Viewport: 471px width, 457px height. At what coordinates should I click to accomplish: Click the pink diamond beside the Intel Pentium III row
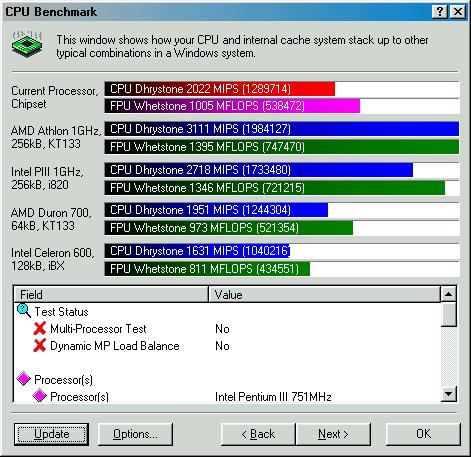click(39, 396)
